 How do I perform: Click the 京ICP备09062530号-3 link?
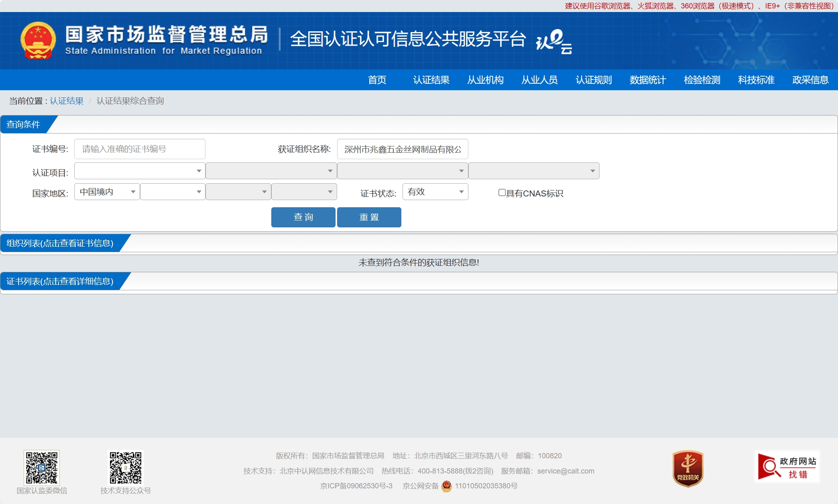point(356,486)
